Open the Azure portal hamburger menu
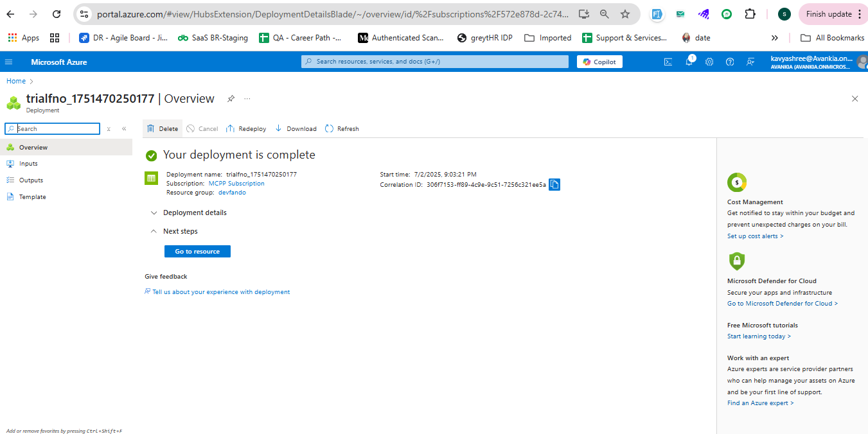Viewport: 868px width, 434px height. [x=8, y=62]
